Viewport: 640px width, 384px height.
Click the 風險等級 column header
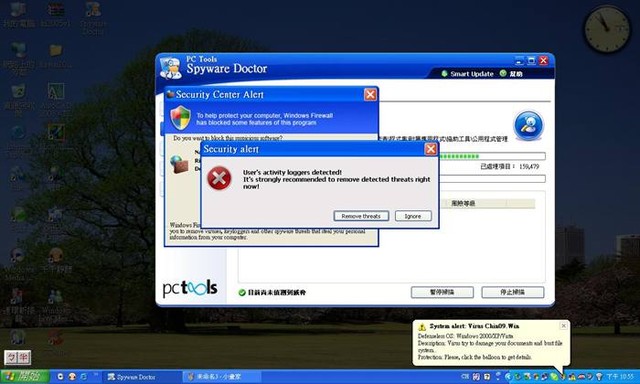coord(463,203)
